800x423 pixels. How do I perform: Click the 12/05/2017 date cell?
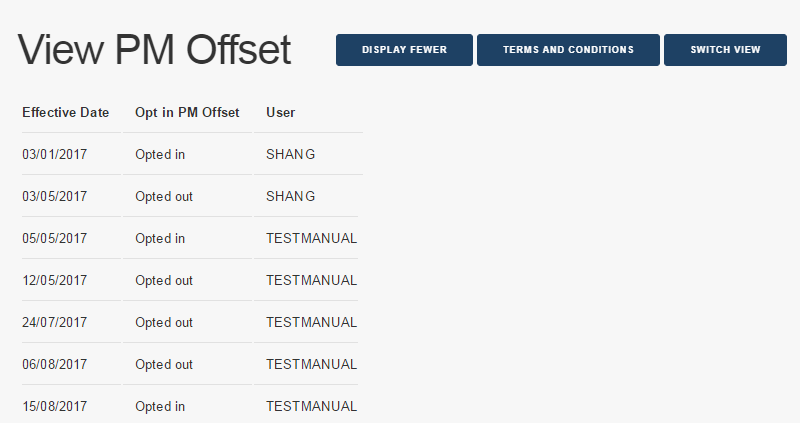[x=55, y=281]
